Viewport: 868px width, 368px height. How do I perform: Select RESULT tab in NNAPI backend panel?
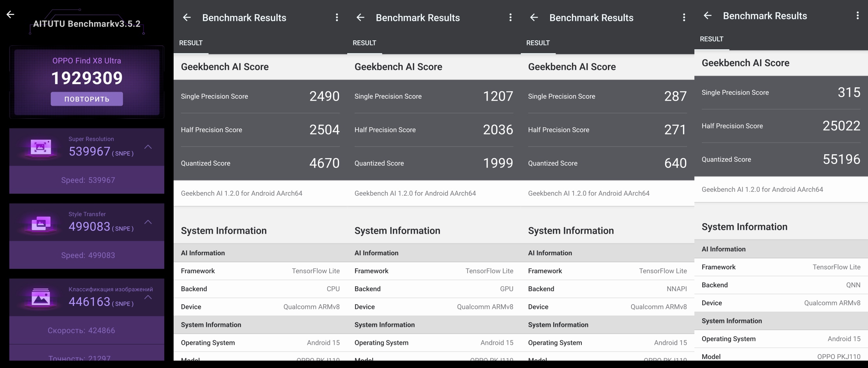tap(538, 43)
